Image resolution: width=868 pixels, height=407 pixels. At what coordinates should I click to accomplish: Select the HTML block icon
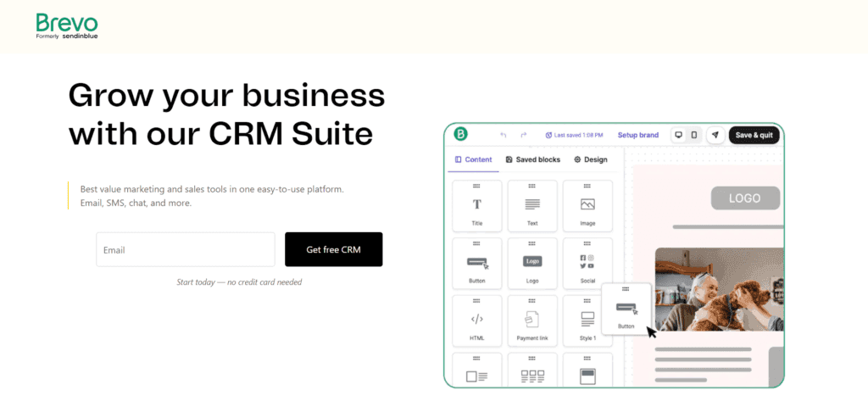477,321
